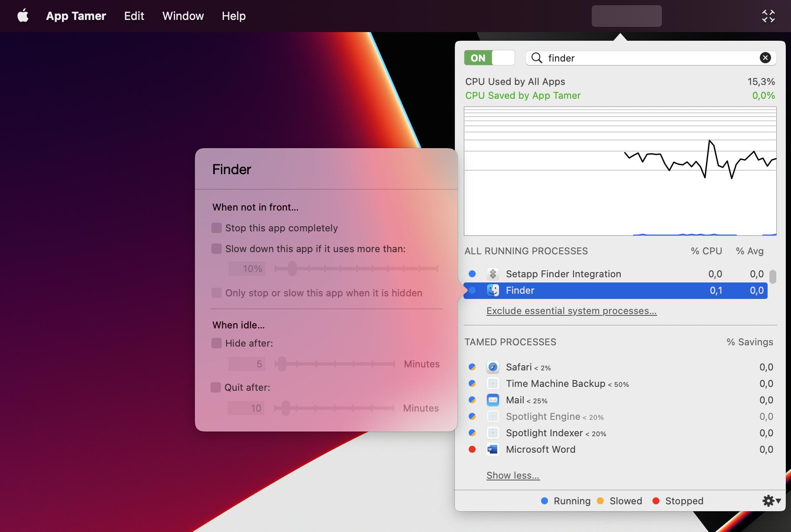
Task: Click blue status dot beside Setapp Finder Integration
Action: click(472, 274)
